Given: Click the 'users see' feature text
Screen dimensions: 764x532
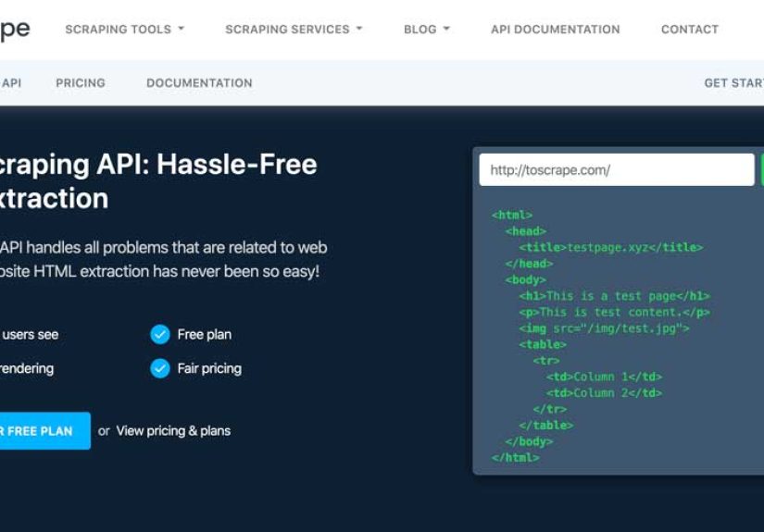Looking at the screenshot, I should [30, 334].
